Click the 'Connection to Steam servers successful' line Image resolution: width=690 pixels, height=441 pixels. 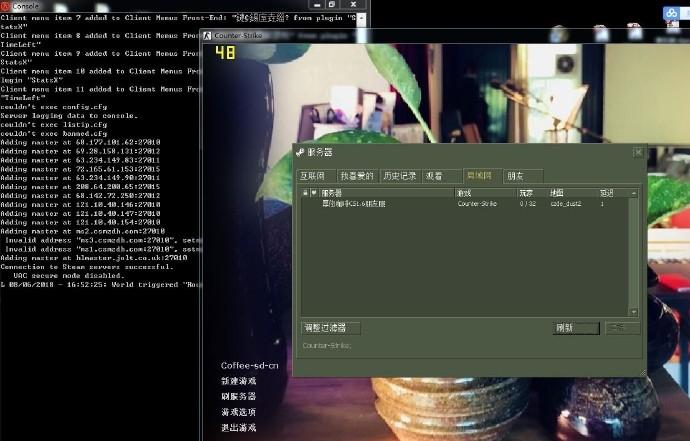[87, 267]
